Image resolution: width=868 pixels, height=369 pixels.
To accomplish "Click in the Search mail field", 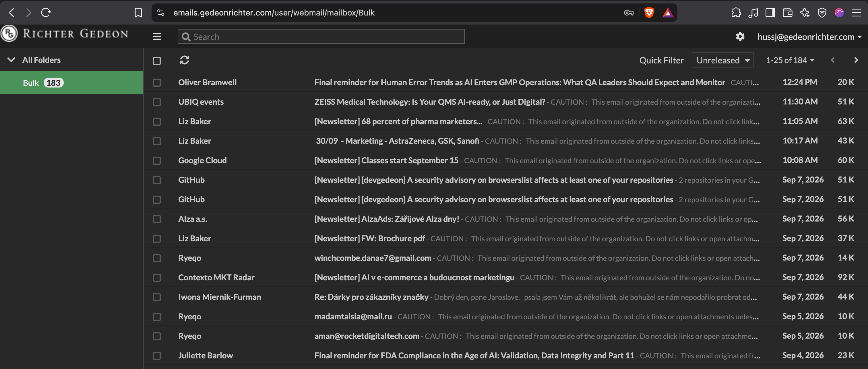I will coord(321,36).
